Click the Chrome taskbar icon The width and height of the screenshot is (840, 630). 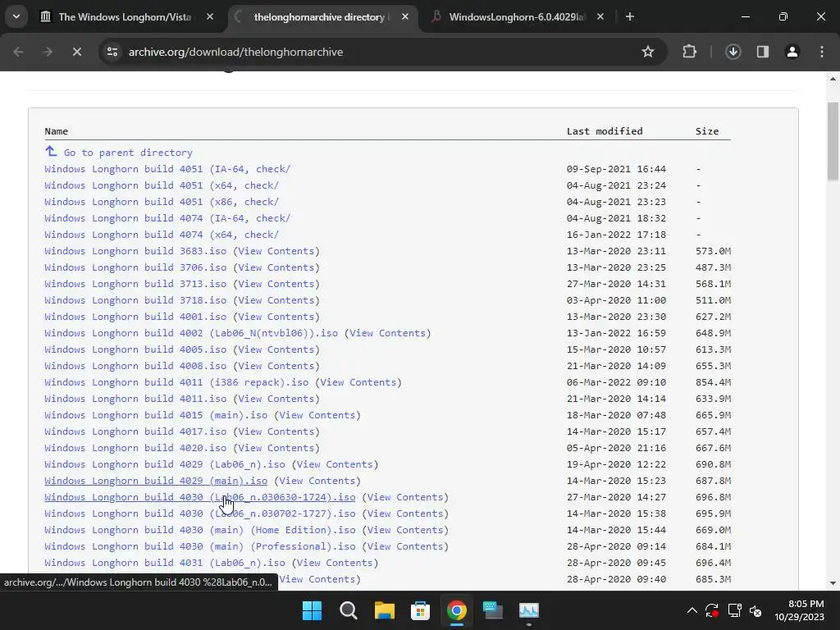point(456,610)
